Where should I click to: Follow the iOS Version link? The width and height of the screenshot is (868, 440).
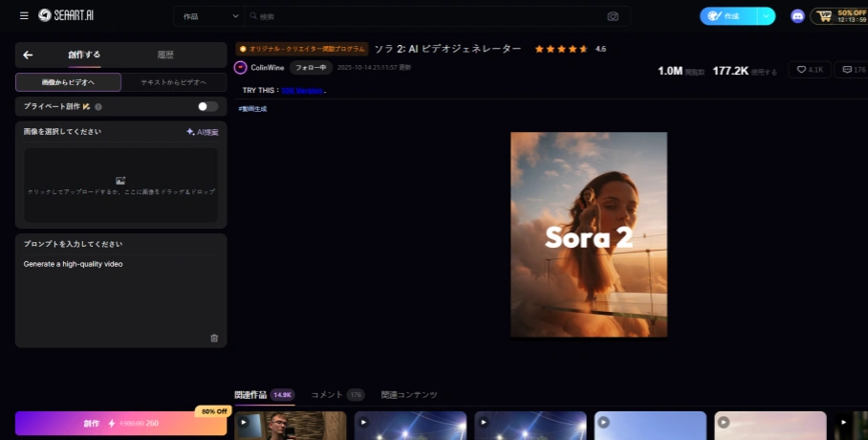pos(302,90)
